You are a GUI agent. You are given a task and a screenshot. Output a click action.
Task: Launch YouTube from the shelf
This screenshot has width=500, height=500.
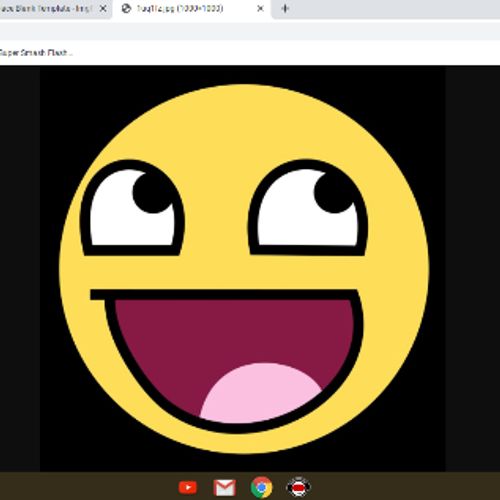click(188, 487)
